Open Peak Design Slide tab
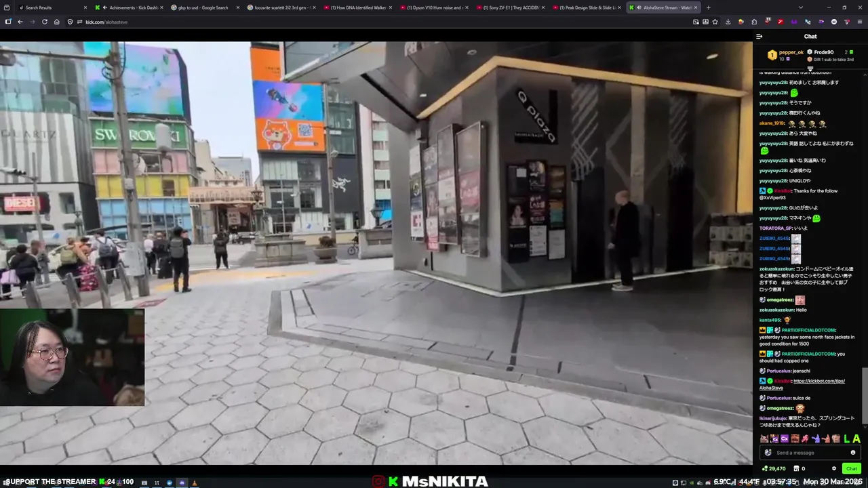Screen dimensions: 868x488 585,7
